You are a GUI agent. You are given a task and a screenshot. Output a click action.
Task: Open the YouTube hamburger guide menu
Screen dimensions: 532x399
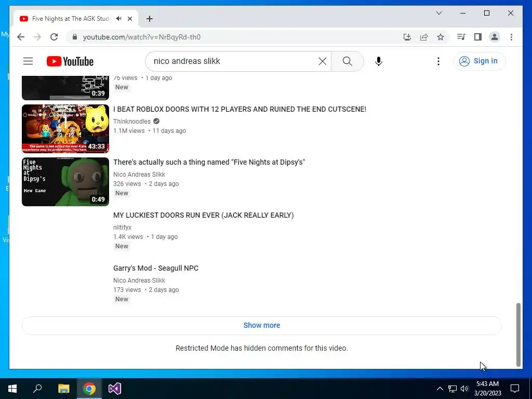point(28,61)
